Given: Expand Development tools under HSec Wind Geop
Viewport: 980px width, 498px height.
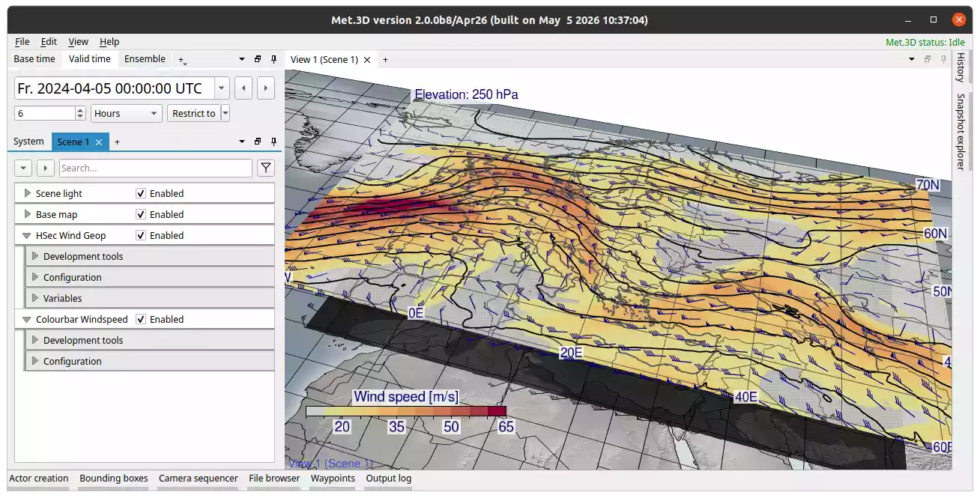Looking at the screenshot, I should (34, 256).
